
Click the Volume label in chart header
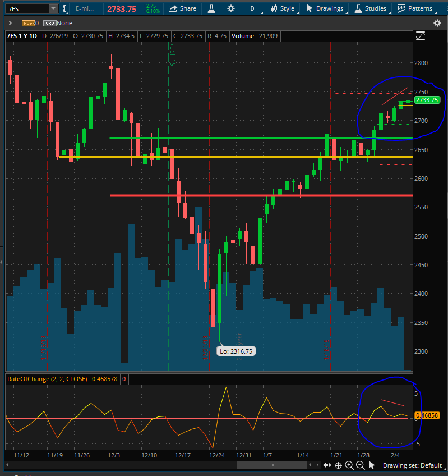click(x=243, y=36)
